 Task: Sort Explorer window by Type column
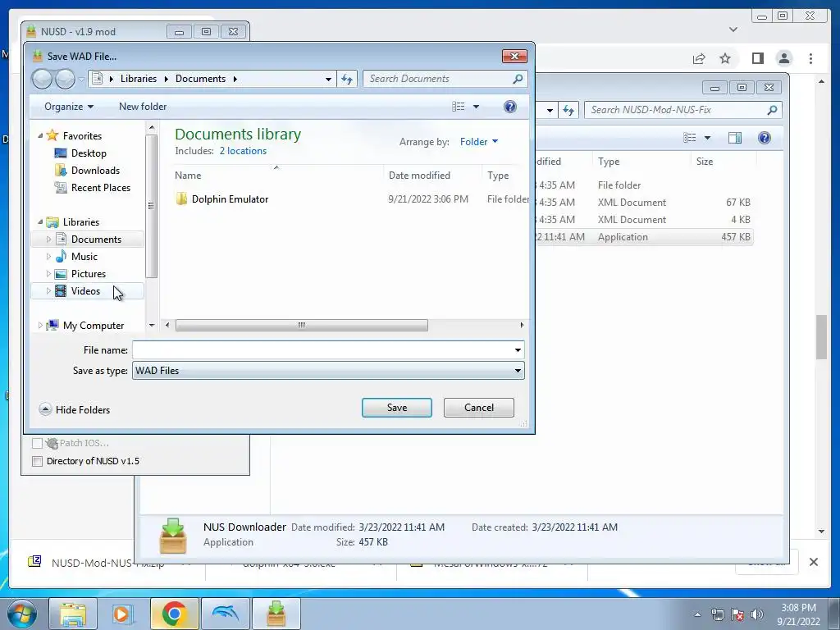point(608,162)
